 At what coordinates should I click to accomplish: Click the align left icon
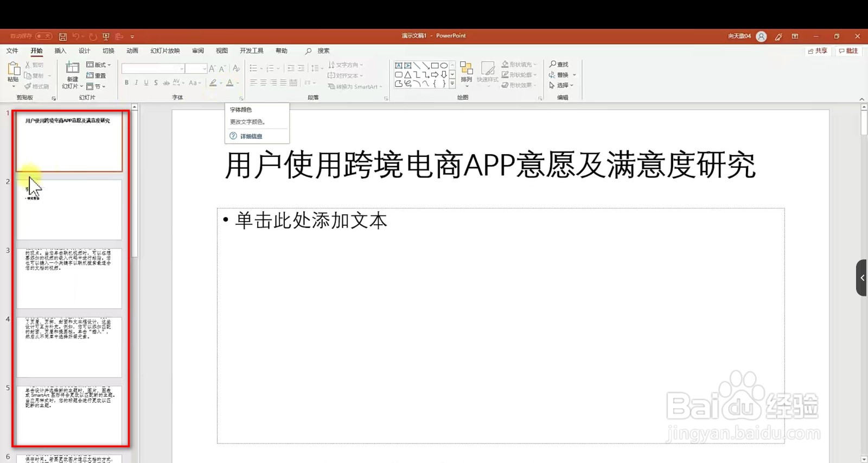click(x=253, y=83)
